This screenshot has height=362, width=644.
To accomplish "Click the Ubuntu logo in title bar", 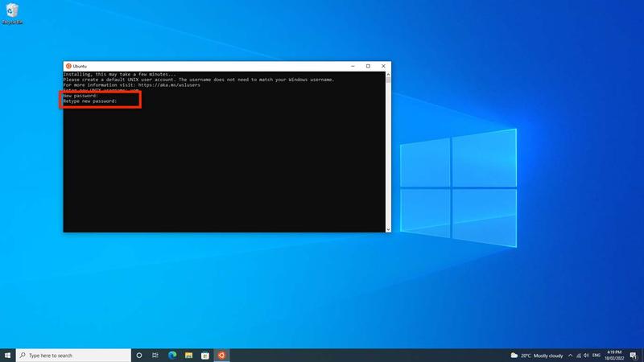I will pos(68,66).
